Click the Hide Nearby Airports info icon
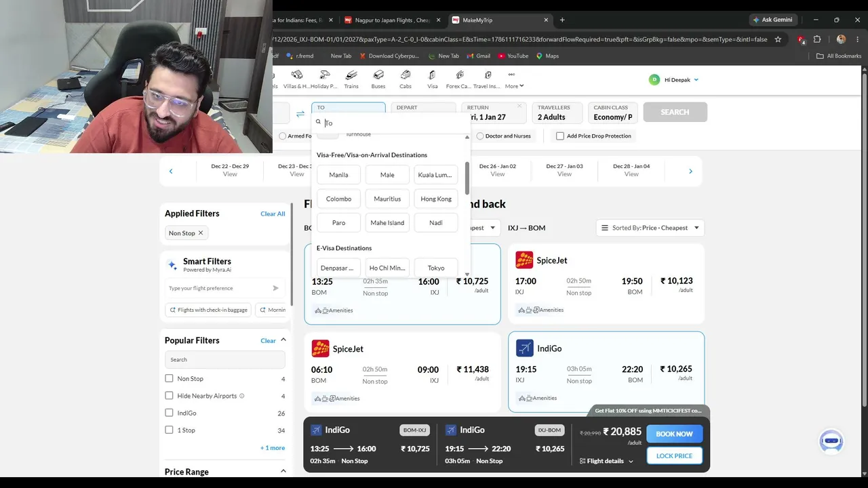Viewport: 868px width, 488px height. pyautogui.click(x=242, y=396)
